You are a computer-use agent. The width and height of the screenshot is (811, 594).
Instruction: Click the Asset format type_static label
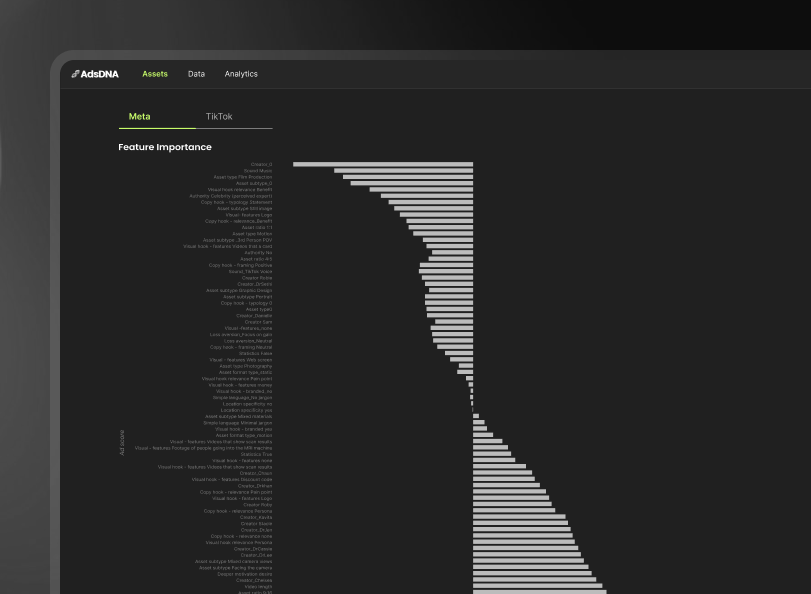[245, 373]
